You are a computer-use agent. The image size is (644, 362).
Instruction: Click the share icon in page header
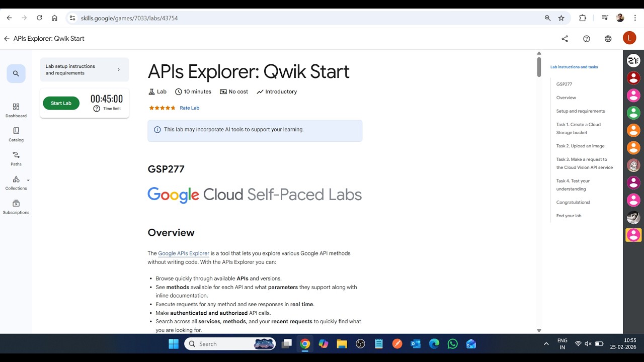pos(565,39)
